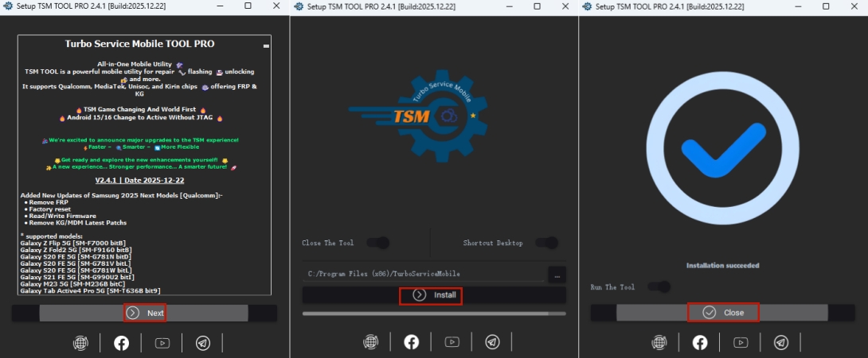
Task: Click 'Read/Write Firmware' bullet item
Action: click(x=63, y=216)
